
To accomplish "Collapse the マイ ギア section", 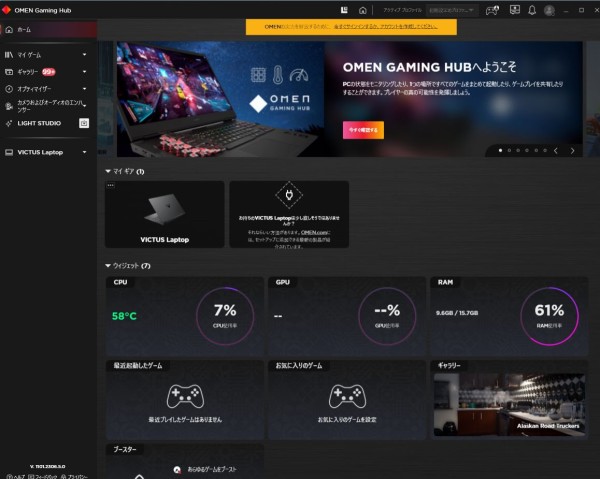I will click(x=108, y=172).
